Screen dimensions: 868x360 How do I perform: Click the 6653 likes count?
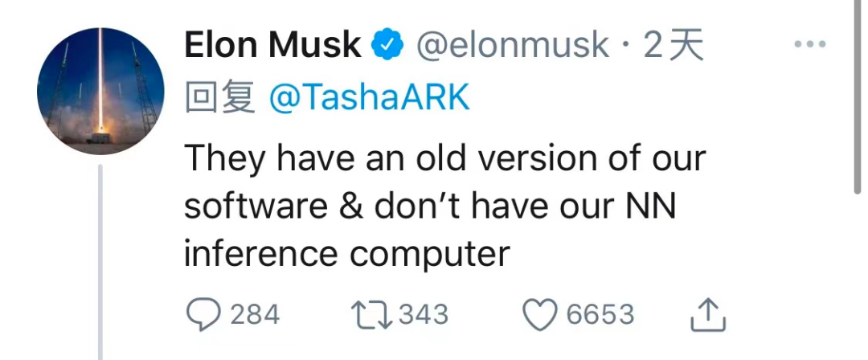(x=600, y=314)
